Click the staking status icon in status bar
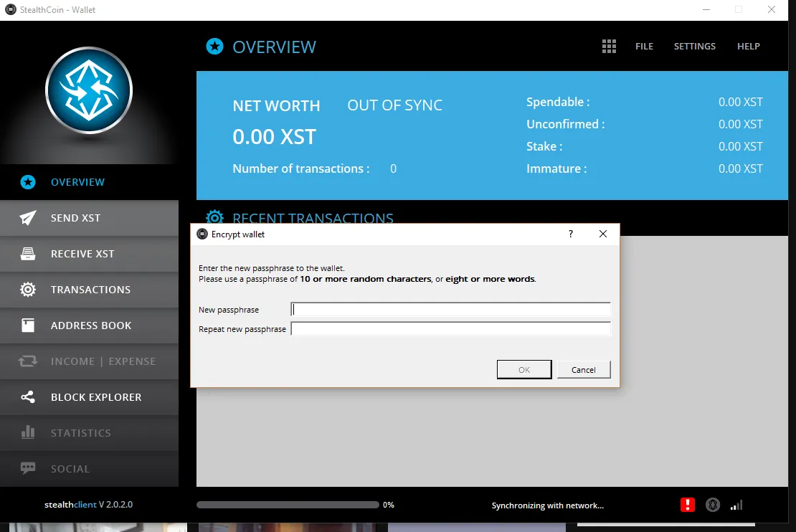This screenshot has width=796, height=532. [x=713, y=505]
